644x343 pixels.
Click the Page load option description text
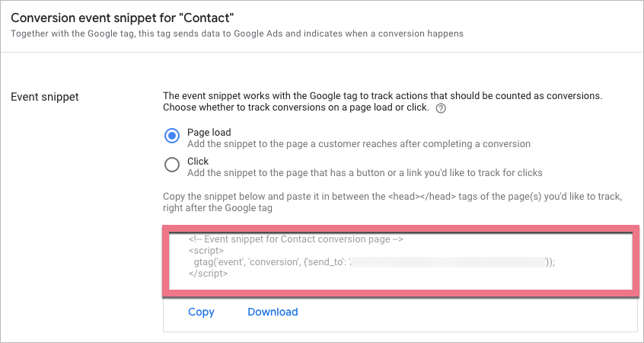click(359, 143)
